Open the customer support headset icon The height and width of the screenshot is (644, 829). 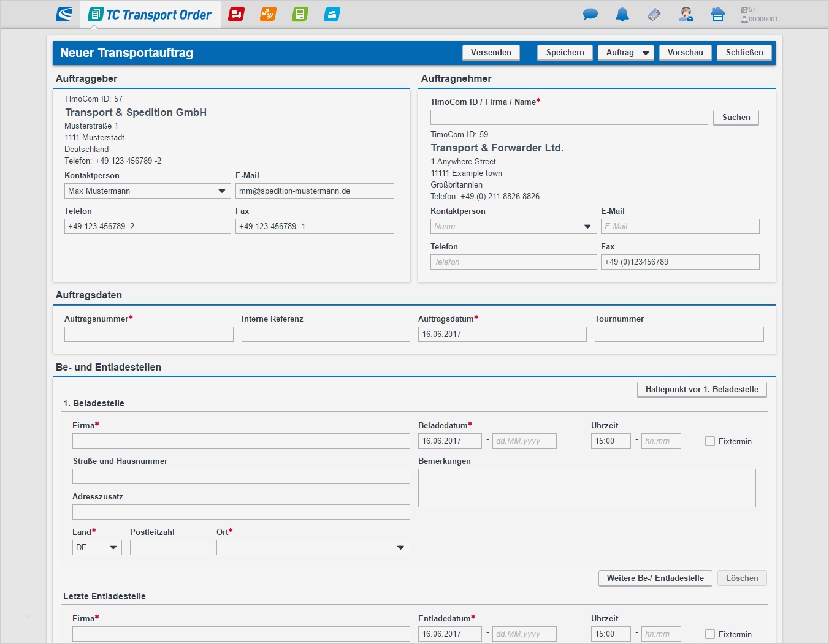coord(686,14)
